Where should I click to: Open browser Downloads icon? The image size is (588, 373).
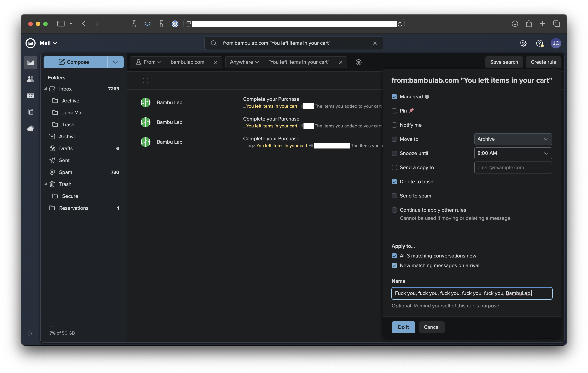click(x=515, y=24)
